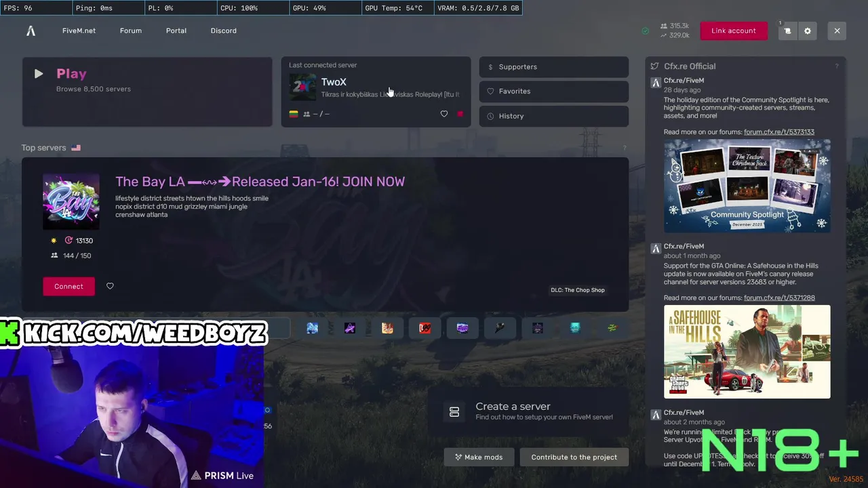Click Play to browse 8,500 servers

click(x=147, y=91)
